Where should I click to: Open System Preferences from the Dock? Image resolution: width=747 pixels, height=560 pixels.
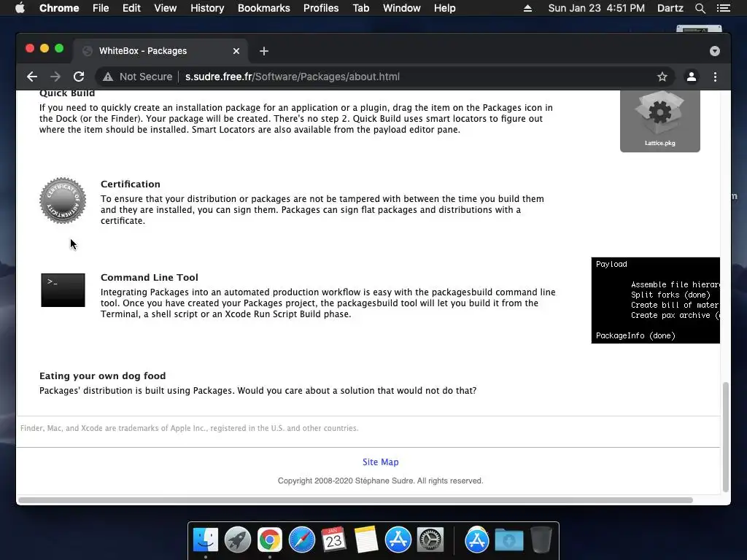pos(430,540)
